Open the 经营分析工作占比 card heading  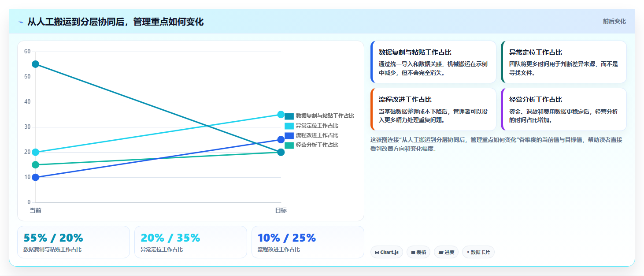(536, 100)
